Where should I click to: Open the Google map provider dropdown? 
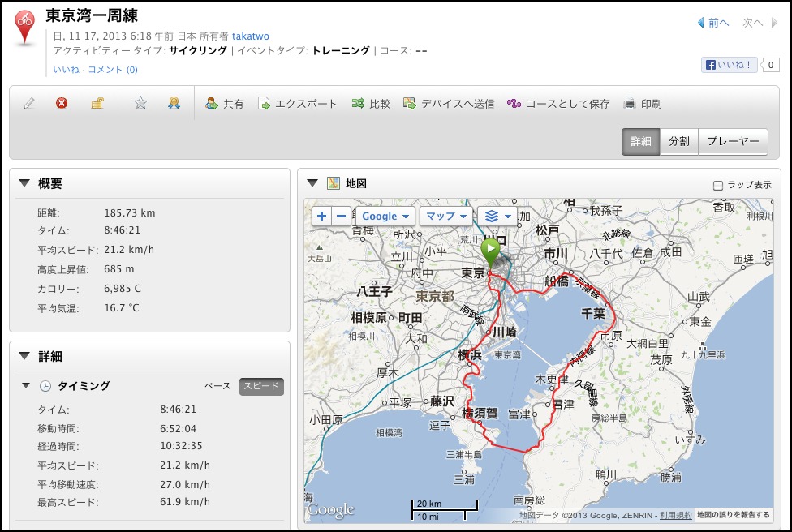(386, 217)
